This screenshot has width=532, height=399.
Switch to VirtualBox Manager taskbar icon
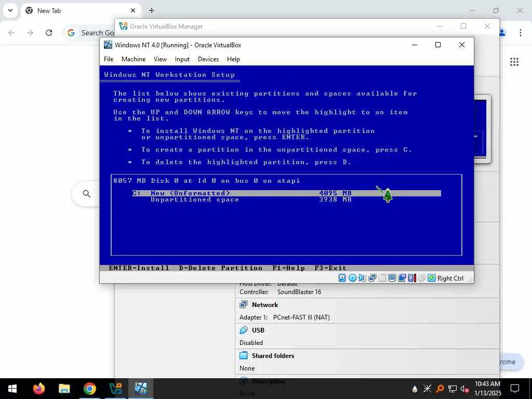point(115,389)
